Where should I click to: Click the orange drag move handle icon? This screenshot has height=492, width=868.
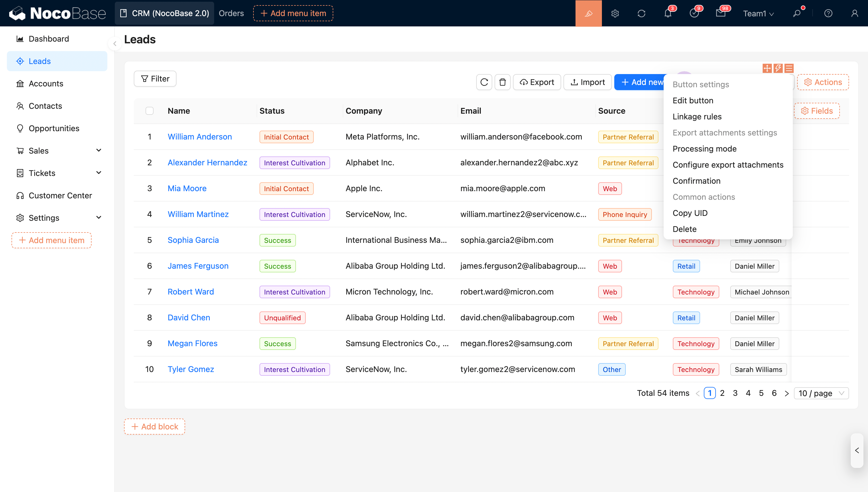click(x=767, y=68)
